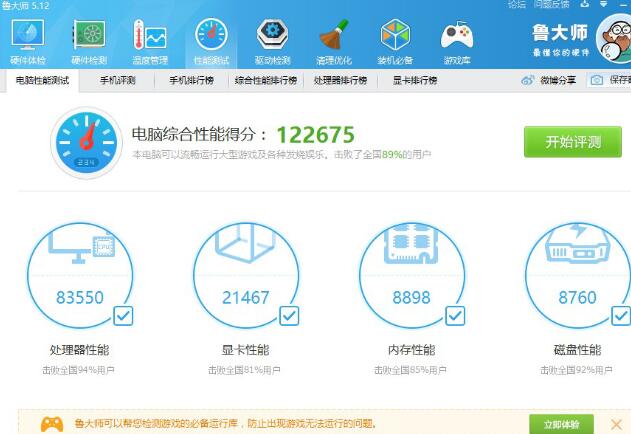Viewport: 631px width, 434px height.
Task: Click the green 开始评测 button
Action: click(x=573, y=142)
